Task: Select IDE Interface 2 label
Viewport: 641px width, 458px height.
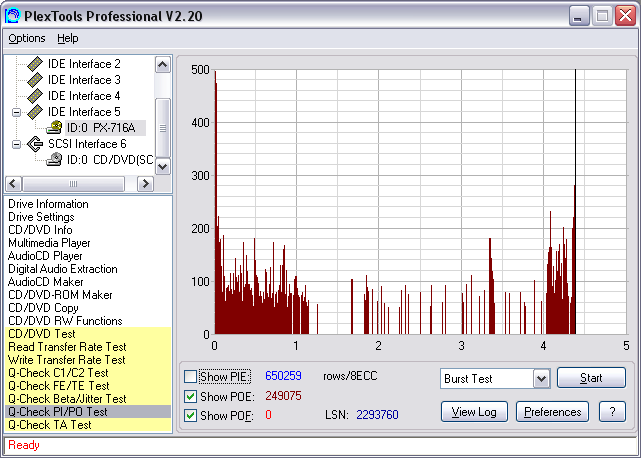Action: [84, 64]
